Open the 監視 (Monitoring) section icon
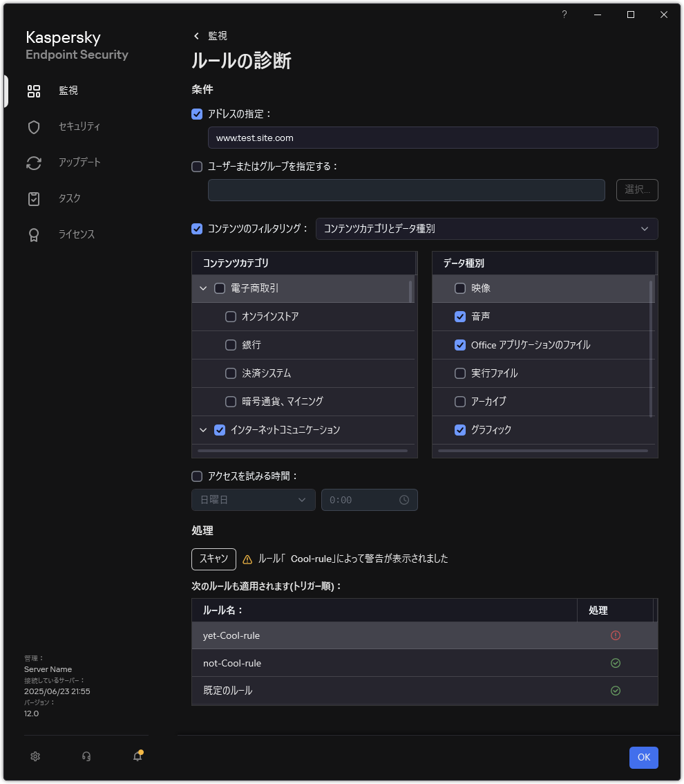 [33, 91]
